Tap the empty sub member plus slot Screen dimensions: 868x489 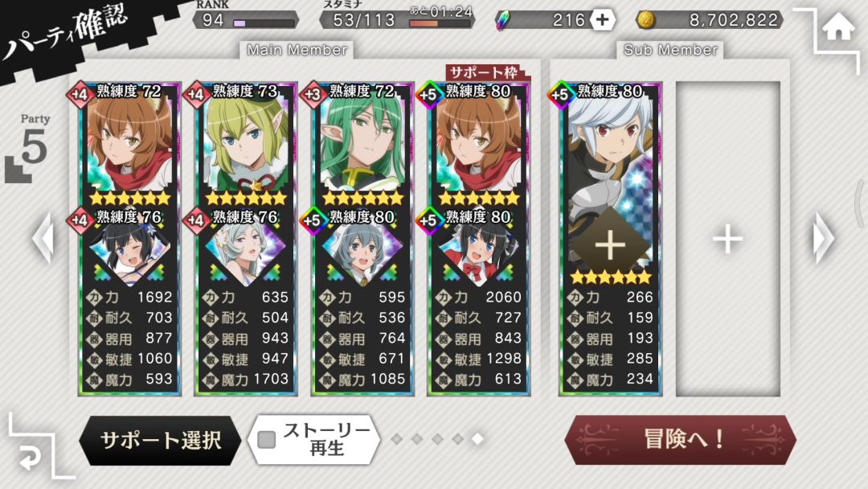[727, 239]
